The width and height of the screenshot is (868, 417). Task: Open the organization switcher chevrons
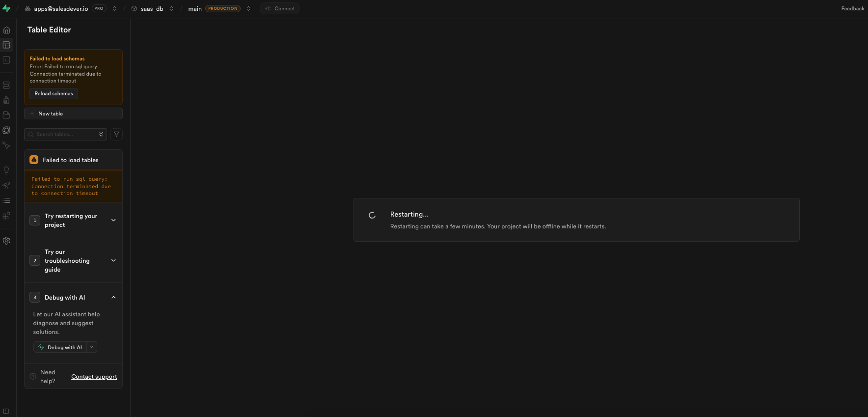tap(114, 8)
